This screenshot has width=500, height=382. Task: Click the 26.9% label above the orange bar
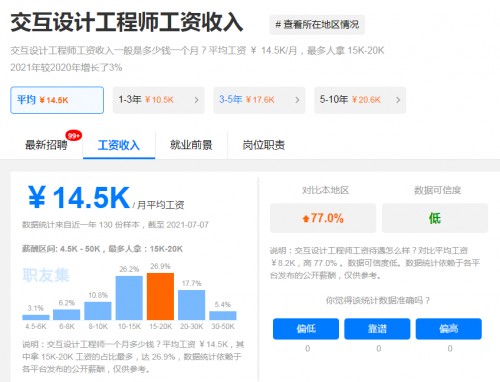(x=160, y=266)
